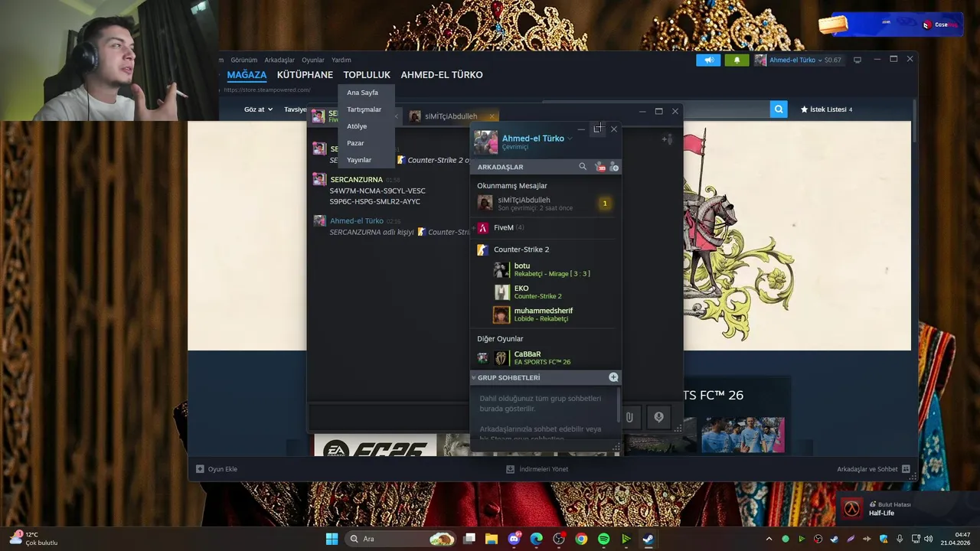
Task: Click the blue store search magnifier
Action: [779, 109]
